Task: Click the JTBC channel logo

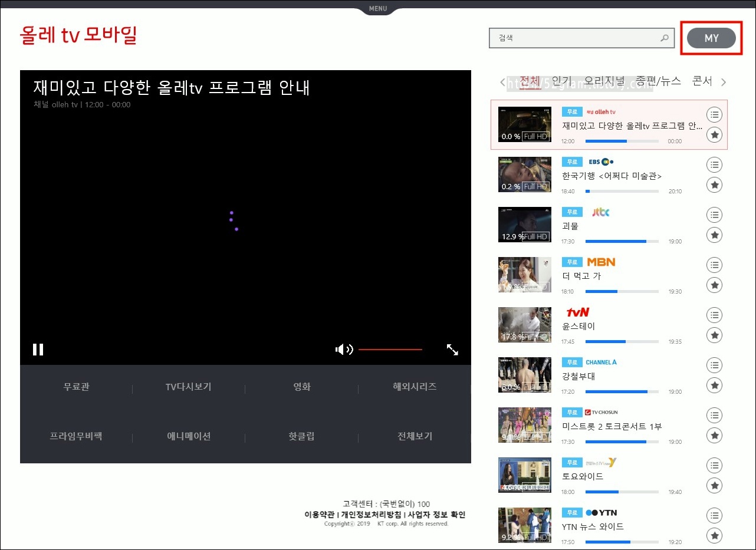Action: pyautogui.click(x=600, y=212)
